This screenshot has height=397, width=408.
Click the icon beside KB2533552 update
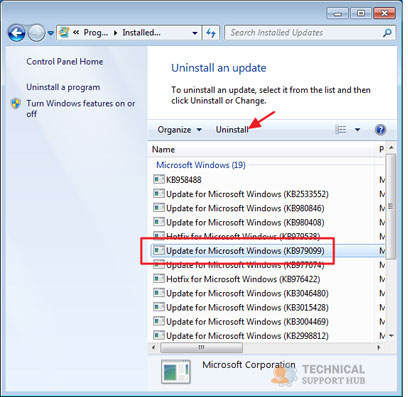pyautogui.click(x=159, y=193)
